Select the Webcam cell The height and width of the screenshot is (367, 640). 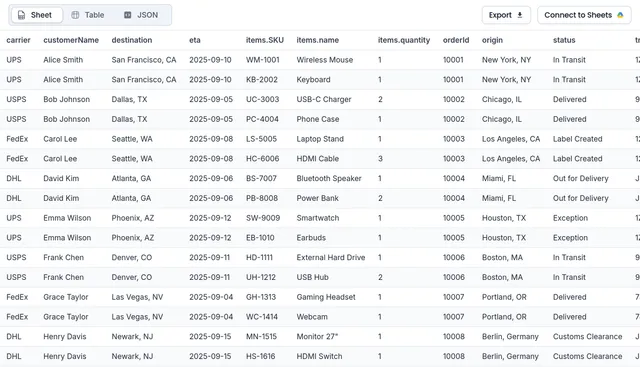(312, 317)
